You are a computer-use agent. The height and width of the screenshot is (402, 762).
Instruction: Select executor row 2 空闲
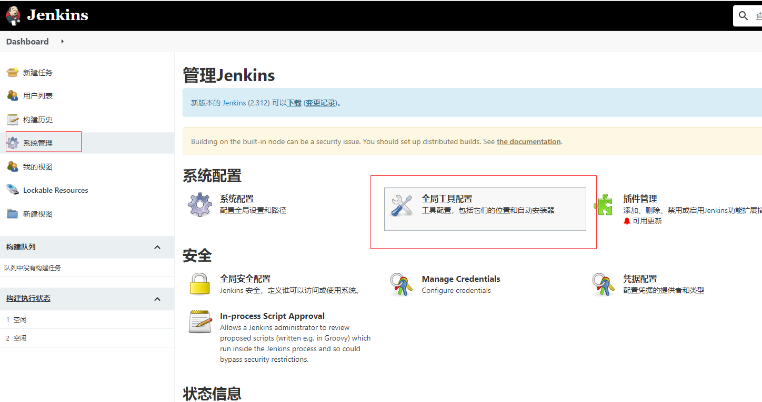[87, 338]
